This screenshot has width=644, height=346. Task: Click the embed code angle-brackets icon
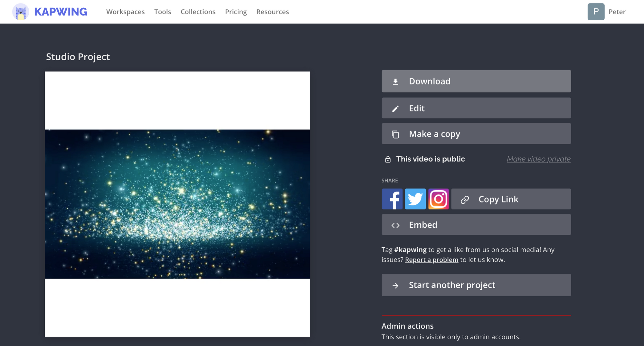click(x=395, y=225)
